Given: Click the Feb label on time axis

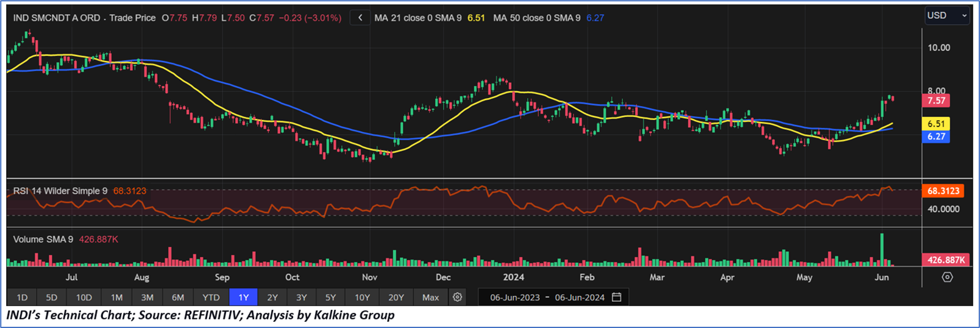Looking at the screenshot, I should [587, 277].
